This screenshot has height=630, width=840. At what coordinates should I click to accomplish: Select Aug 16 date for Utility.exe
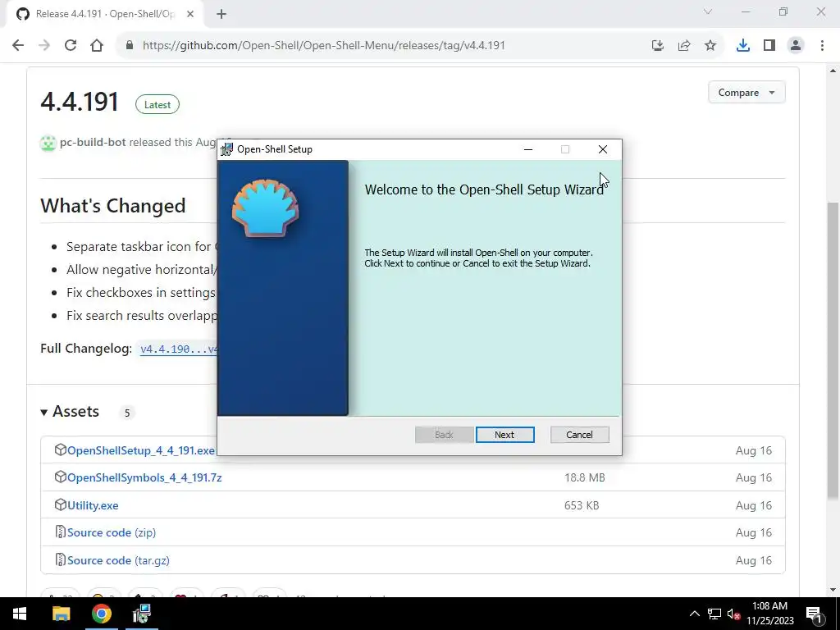coord(754,505)
